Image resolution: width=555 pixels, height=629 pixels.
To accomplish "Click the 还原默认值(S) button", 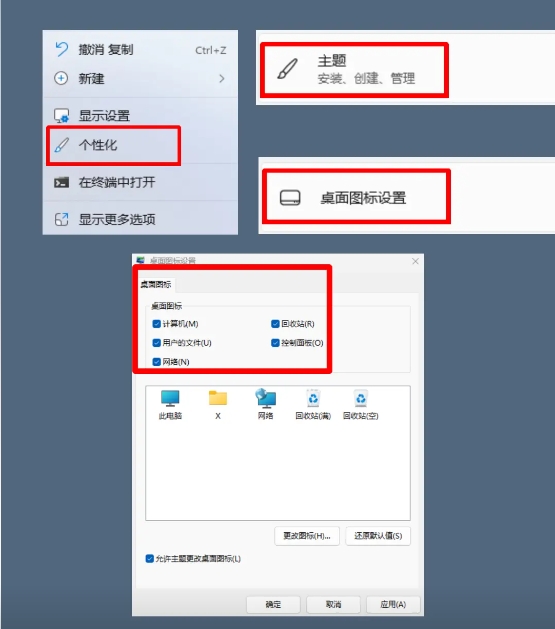I will point(378,536).
